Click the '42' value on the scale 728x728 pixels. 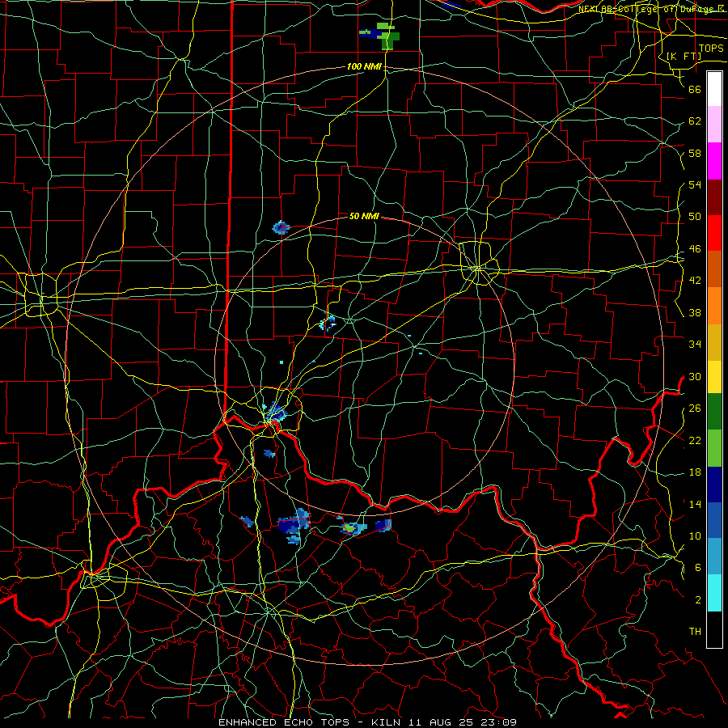pyautogui.click(x=695, y=281)
